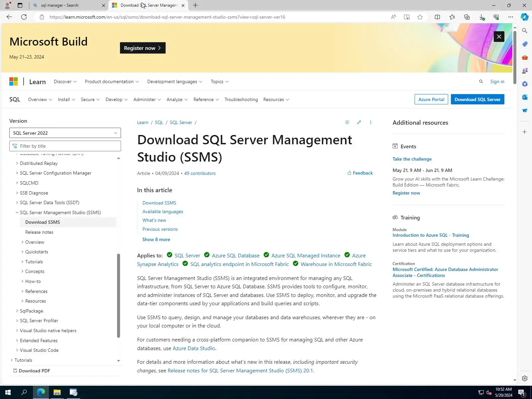Open Windows Start menu
Screen dimensions: 532x399
tap(8, 392)
